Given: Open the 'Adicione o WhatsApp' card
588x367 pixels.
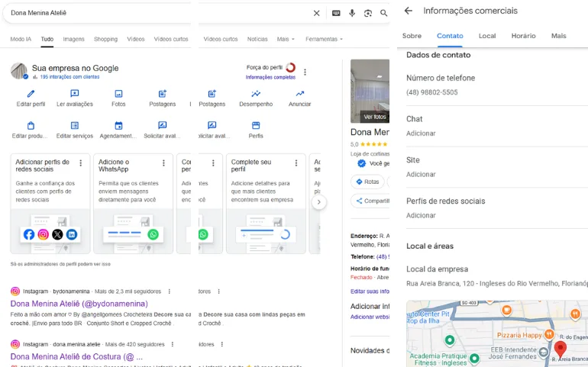Looking at the screenshot, I should click(x=133, y=204).
